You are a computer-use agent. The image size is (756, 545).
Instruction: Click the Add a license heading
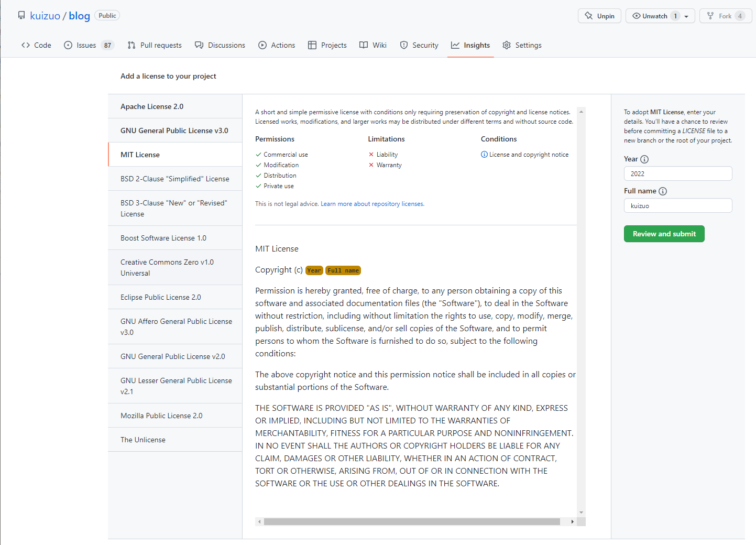[x=168, y=76]
